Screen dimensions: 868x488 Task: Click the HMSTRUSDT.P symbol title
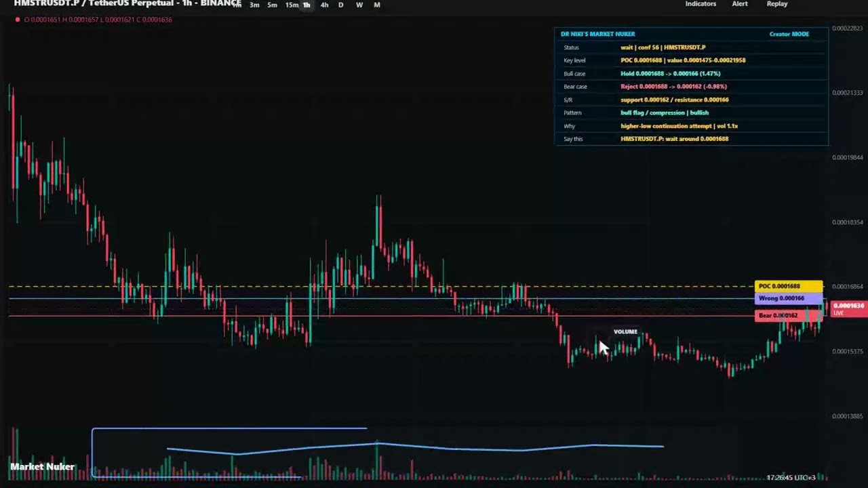point(127,4)
